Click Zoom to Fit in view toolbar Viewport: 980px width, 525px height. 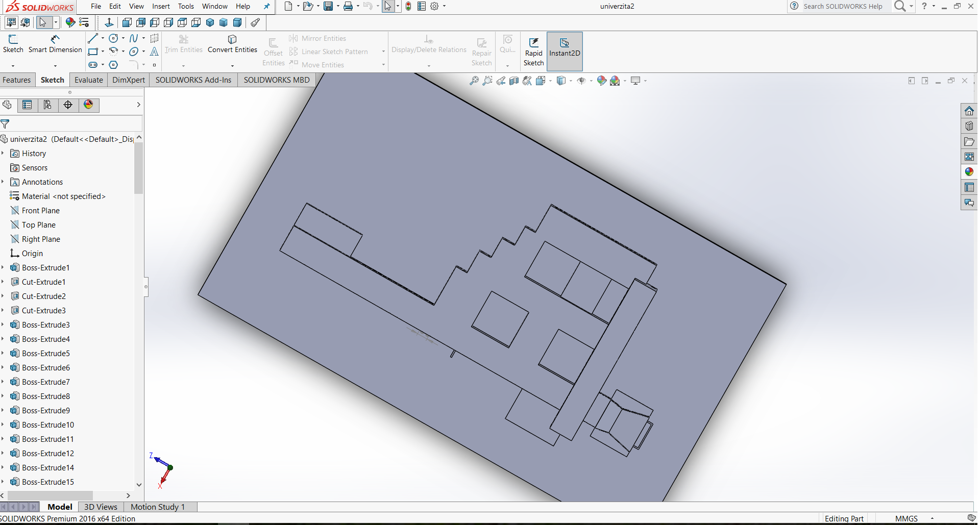(474, 81)
